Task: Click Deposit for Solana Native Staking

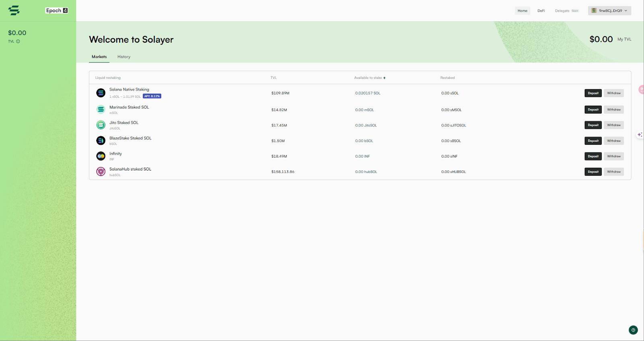Action: point(593,93)
